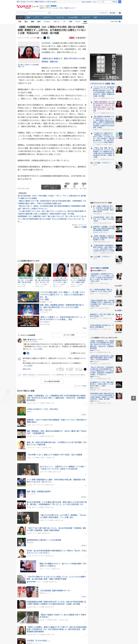Viewport: 138px width, 644px height.
Task: Click コメントを書く button
Action: point(69,335)
